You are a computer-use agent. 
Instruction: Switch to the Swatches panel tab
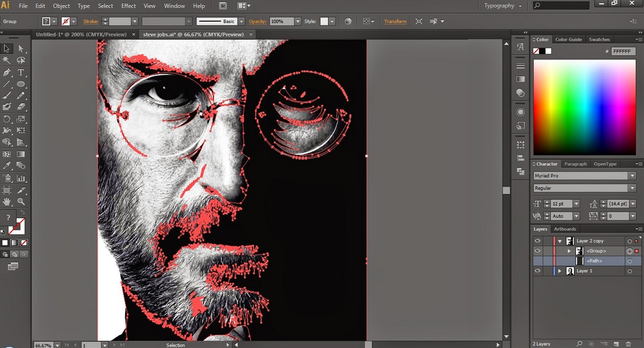click(x=599, y=40)
